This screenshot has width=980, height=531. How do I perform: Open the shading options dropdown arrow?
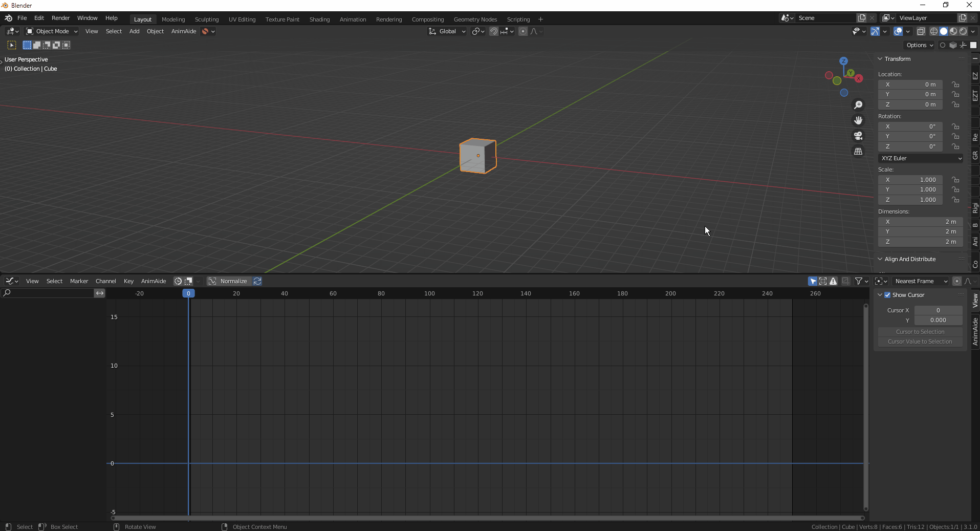coord(973,31)
